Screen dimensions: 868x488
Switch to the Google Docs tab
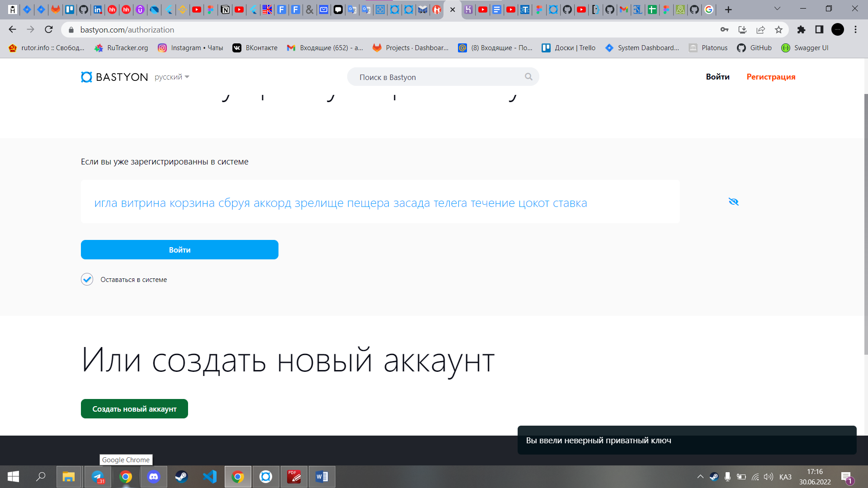click(x=497, y=9)
